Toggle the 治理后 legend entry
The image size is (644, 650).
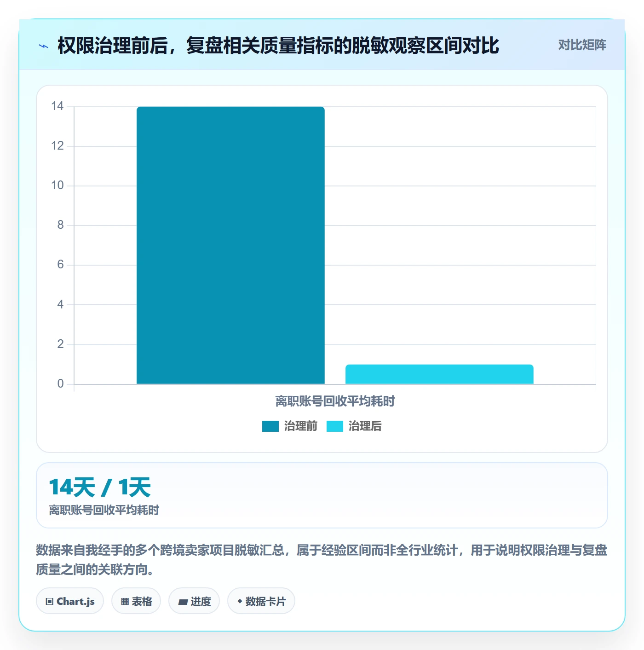pos(354,426)
